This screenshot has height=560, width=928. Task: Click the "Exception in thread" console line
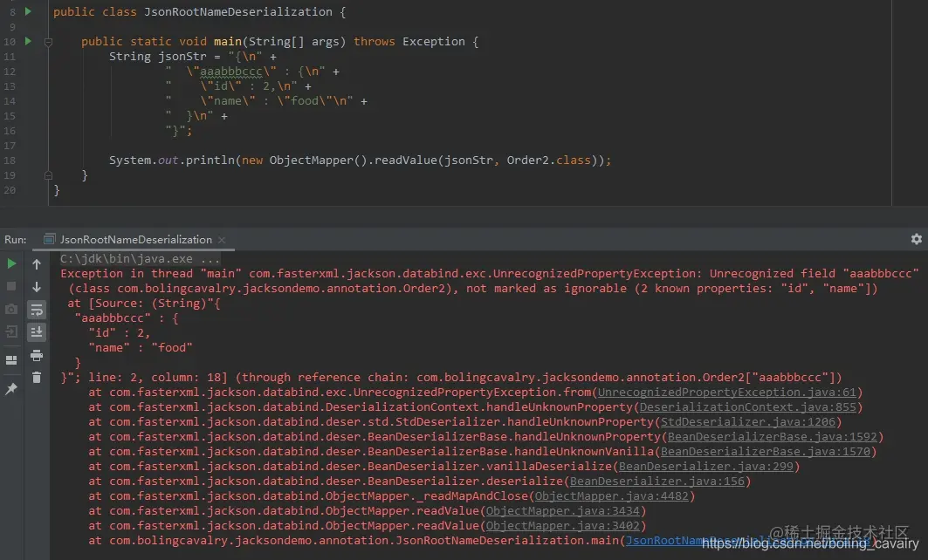[489, 273]
